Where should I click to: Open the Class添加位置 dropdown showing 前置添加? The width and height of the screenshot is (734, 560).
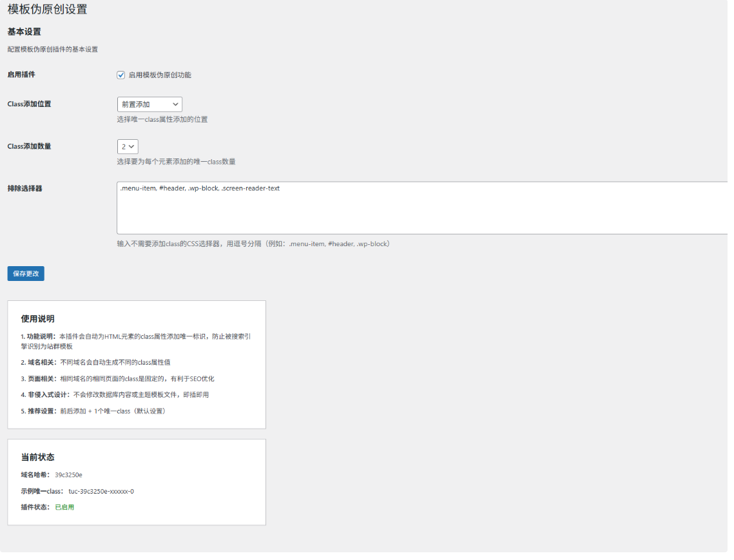pos(150,104)
